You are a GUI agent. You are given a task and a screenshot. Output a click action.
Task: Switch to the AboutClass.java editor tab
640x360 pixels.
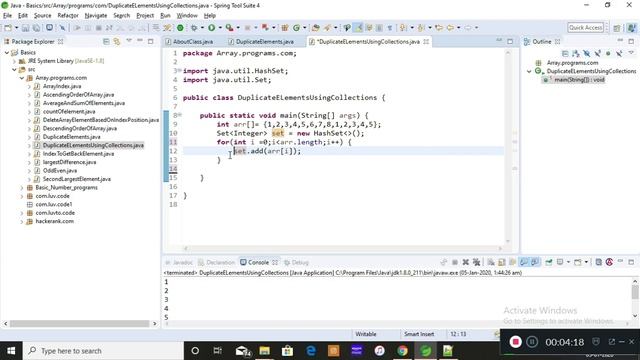pos(193,42)
